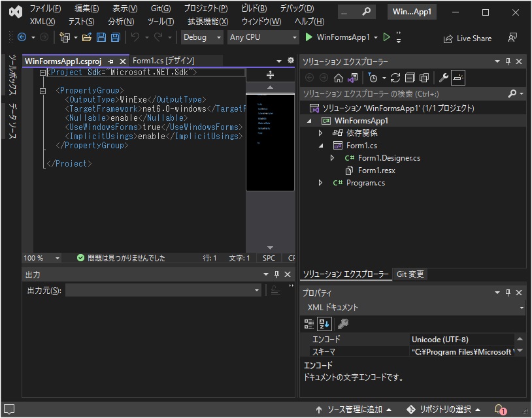Open the ツールボックス side panel
Viewport: 532px width, 418px height.
pyautogui.click(x=12, y=74)
